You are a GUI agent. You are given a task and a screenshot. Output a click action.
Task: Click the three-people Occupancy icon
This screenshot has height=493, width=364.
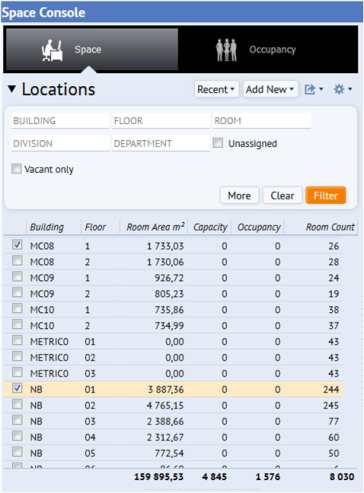226,50
